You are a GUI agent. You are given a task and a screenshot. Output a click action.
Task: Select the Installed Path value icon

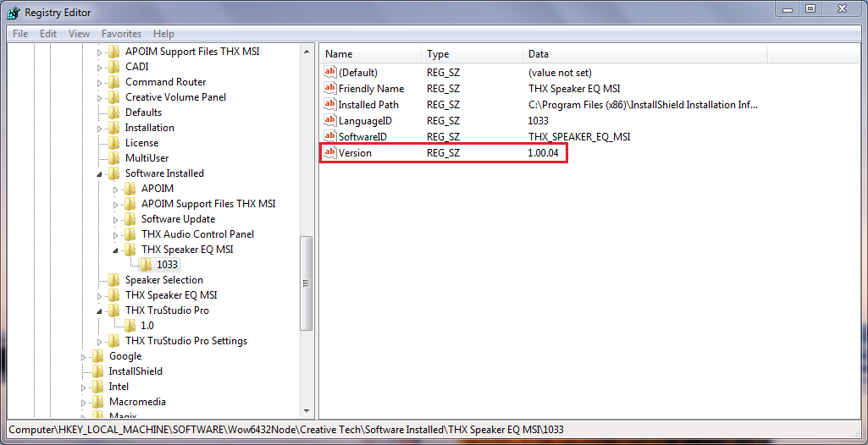click(x=330, y=105)
